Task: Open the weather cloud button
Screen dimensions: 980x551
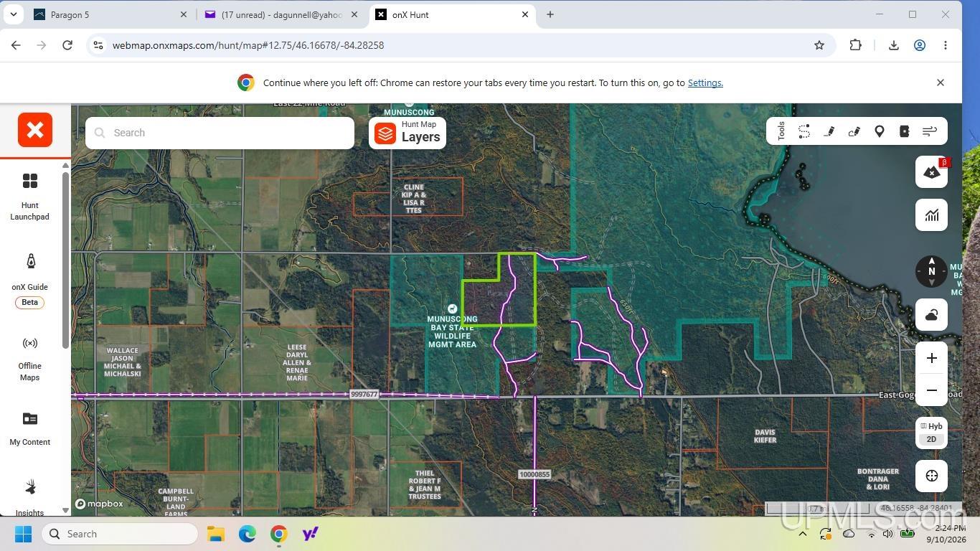Action: [x=931, y=315]
